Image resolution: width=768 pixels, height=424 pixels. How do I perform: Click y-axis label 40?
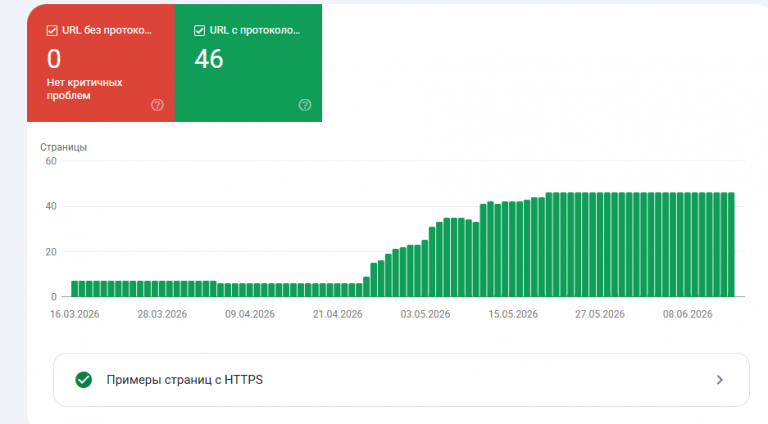(x=51, y=206)
